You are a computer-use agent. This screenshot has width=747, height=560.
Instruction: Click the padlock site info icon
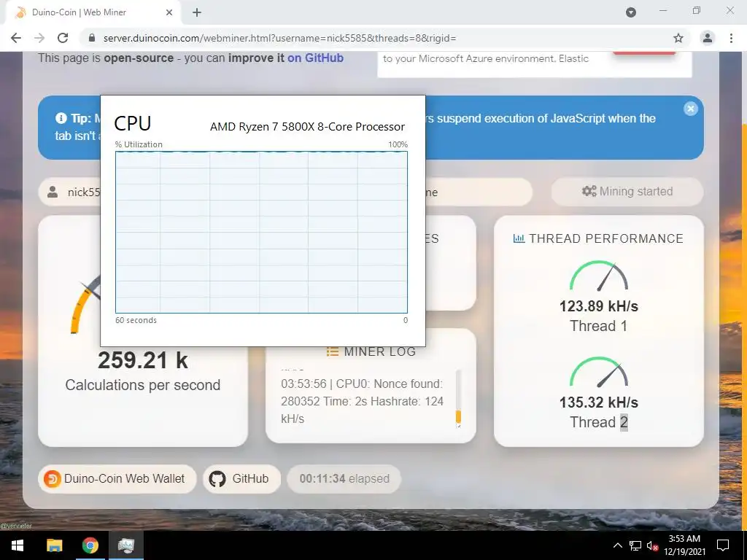tap(92, 38)
